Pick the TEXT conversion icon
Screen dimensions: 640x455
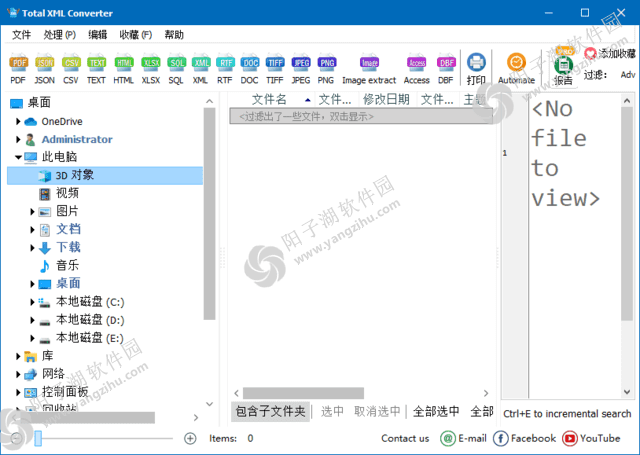tap(96, 69)
